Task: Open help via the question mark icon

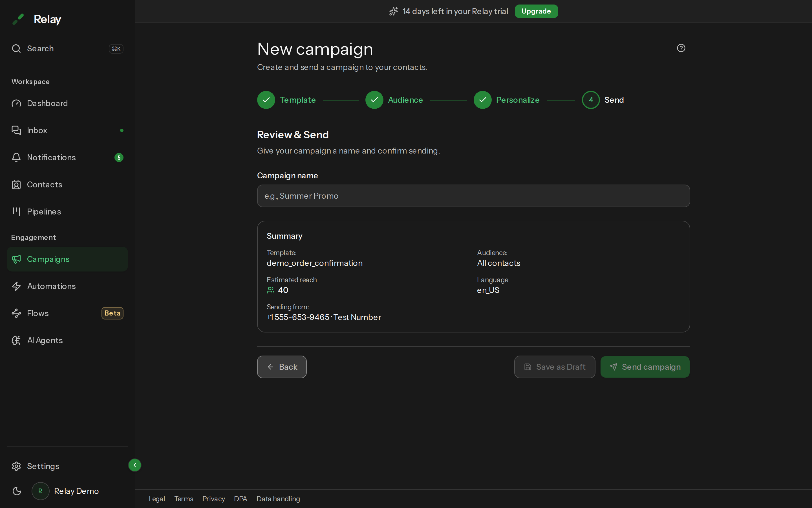Action: [x=681, y=48]
